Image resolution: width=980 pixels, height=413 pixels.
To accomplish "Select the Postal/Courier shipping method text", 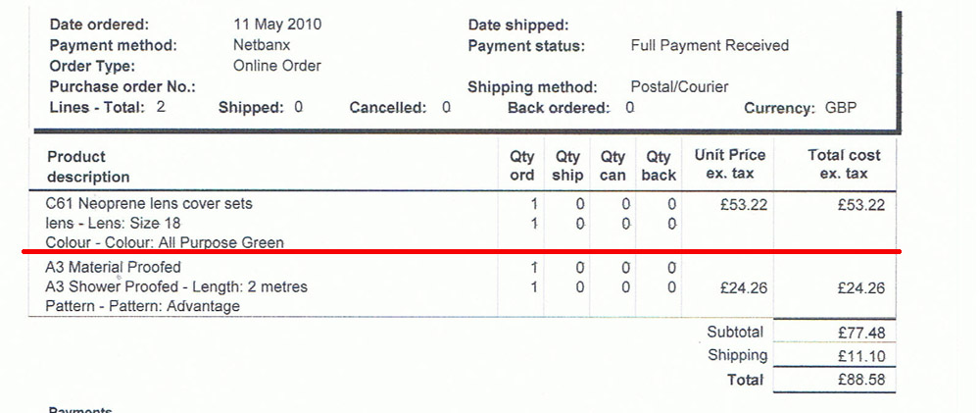I will [x=679, y=87].
